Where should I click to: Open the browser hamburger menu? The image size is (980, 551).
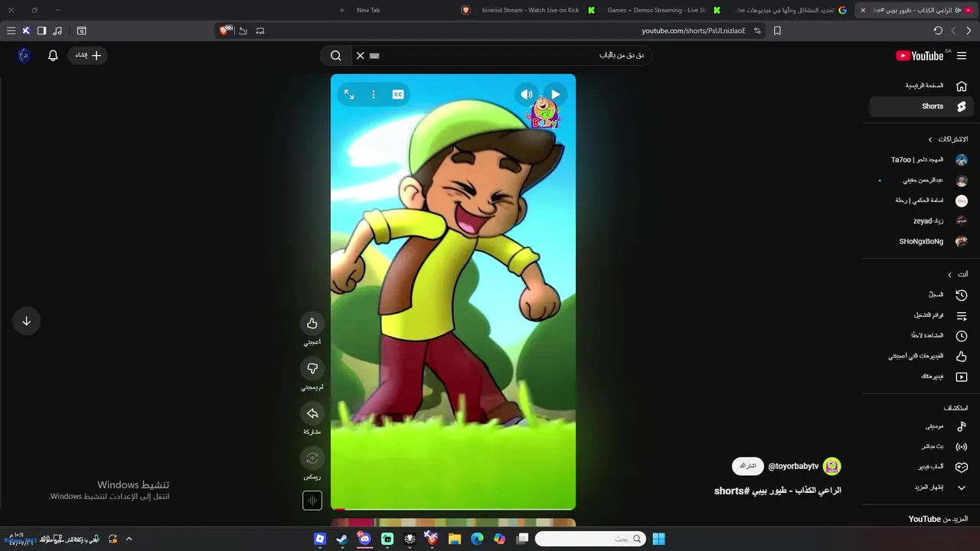point(11,31)
